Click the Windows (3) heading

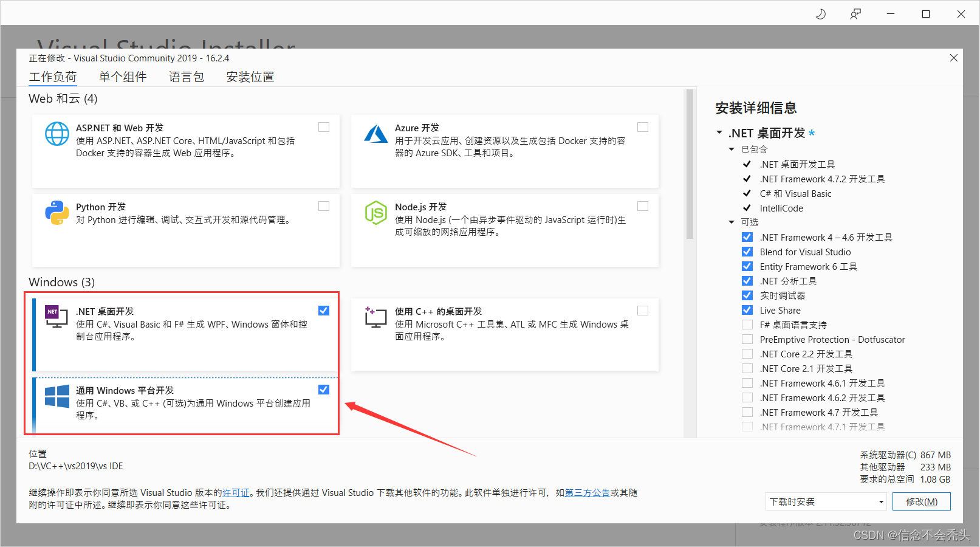[x=62, y=282]
